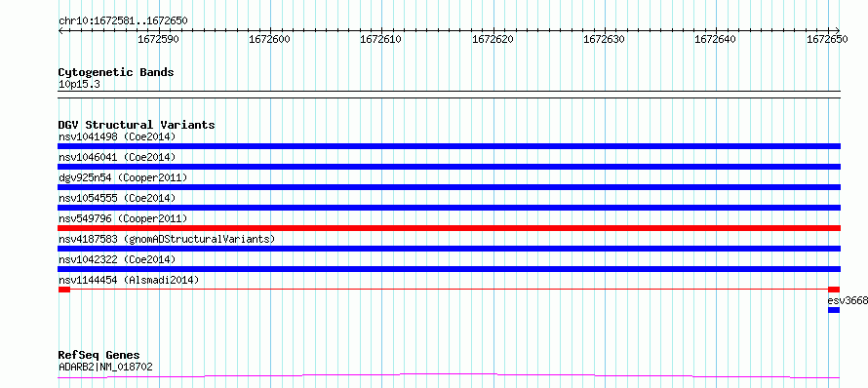
Task: Open nsv4187583 (gnomADStructuralVariants) label
Action: click(x=167, y=239)
